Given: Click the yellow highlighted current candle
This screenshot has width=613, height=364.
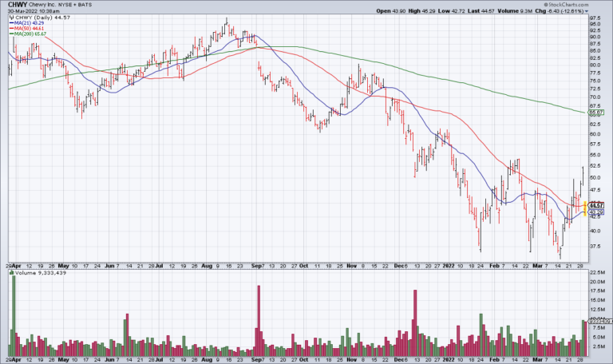Looking at the screenshot, I should 586,208.
